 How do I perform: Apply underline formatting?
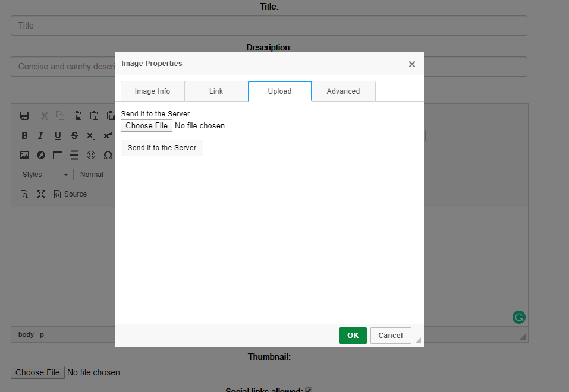tap(58, 135)
